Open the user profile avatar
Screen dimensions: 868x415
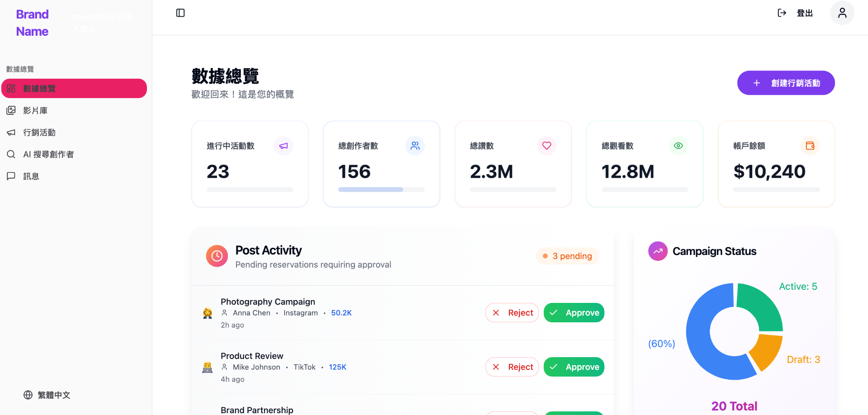842,13
